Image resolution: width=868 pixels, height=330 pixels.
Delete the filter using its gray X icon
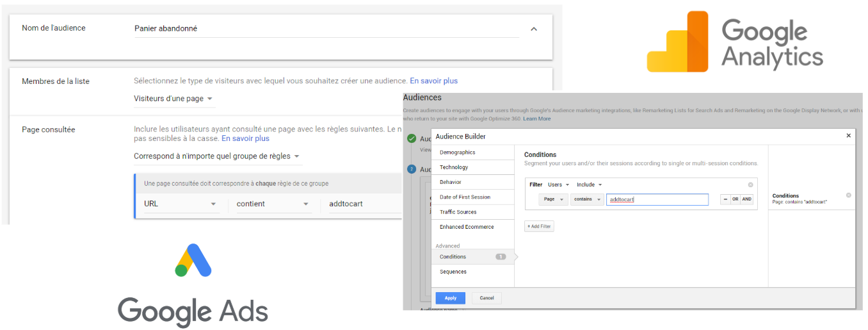750,185
